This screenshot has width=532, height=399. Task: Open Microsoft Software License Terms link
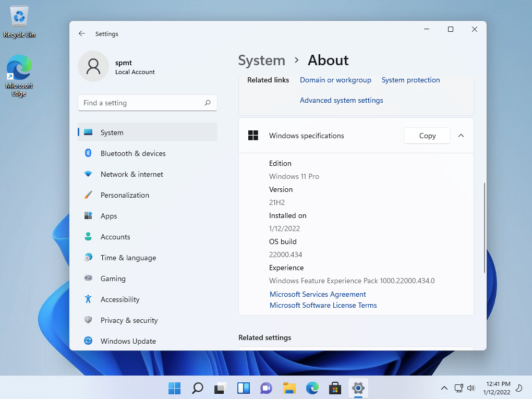323,305
